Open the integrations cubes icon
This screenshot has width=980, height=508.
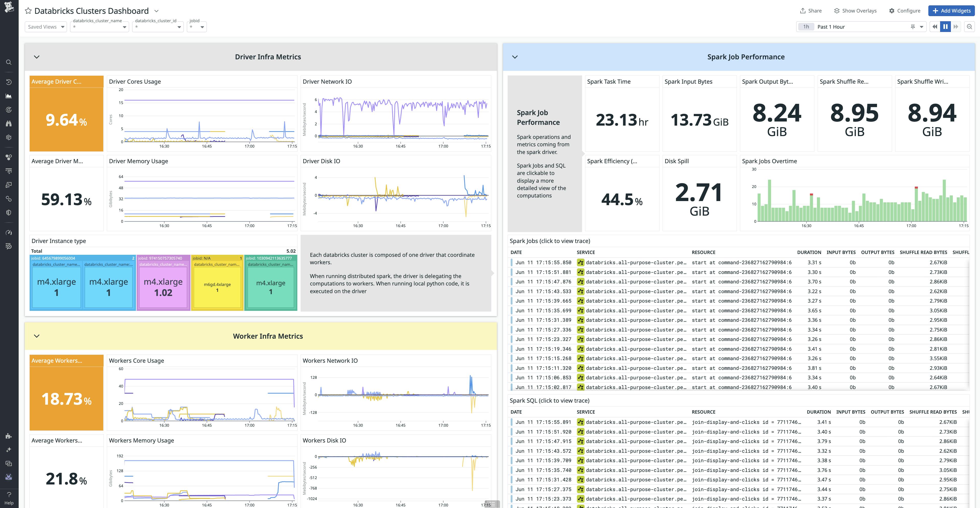[8, 137]
